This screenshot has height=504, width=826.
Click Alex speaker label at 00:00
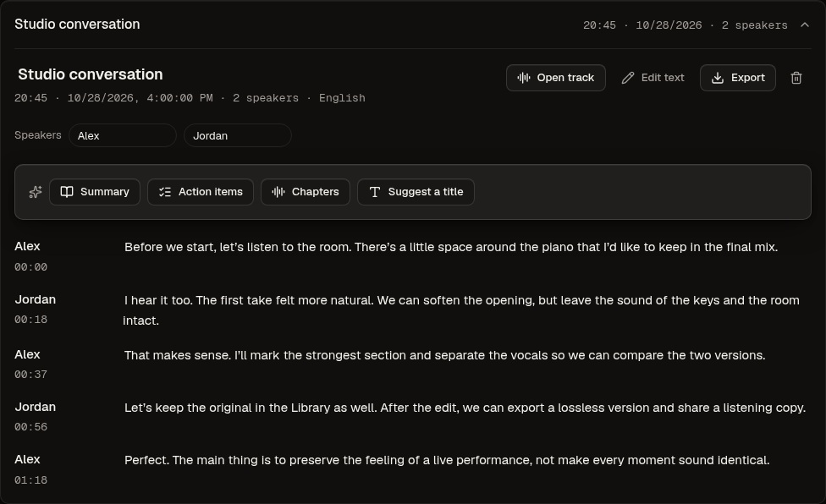(27, 246)
